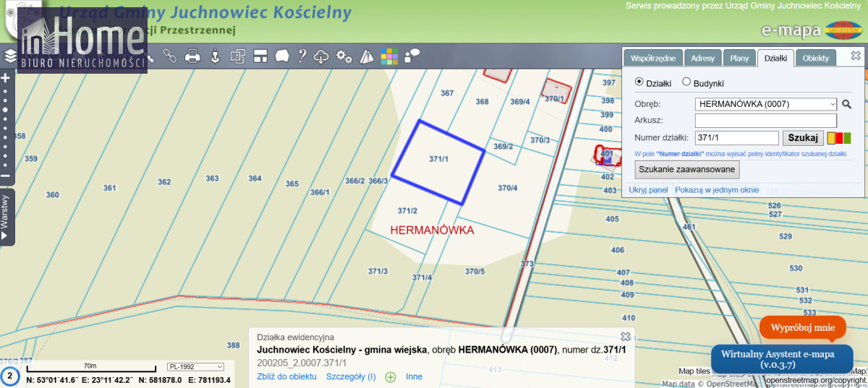Open the PL-1992 coordinate system dropdown
The width and height of the screenshot is (868, 388).
point(195,366)
